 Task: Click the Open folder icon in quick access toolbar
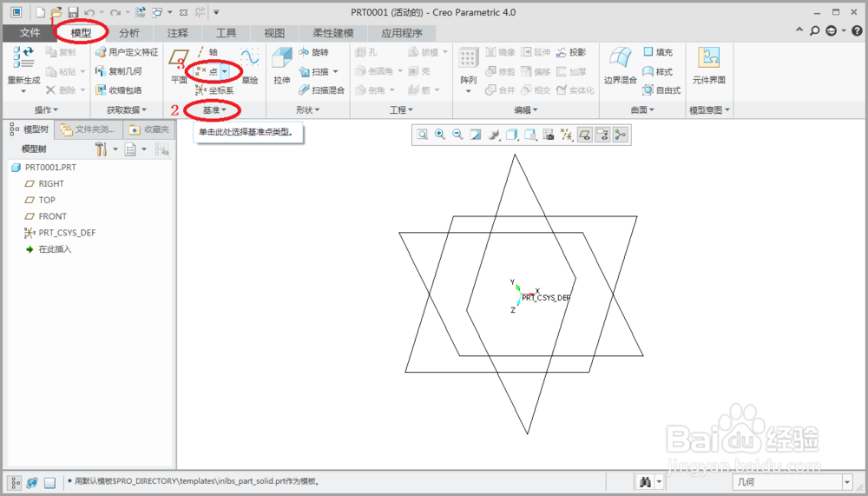click(x=56, y=12)
